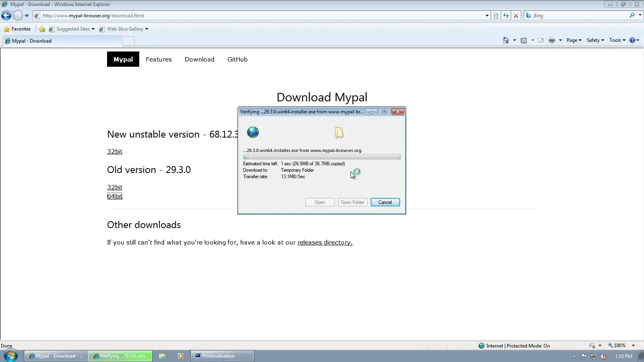Click the folder icon in download dialog
Screen dimensions: 644x362
pyautogui.click(x=339, y=132)
